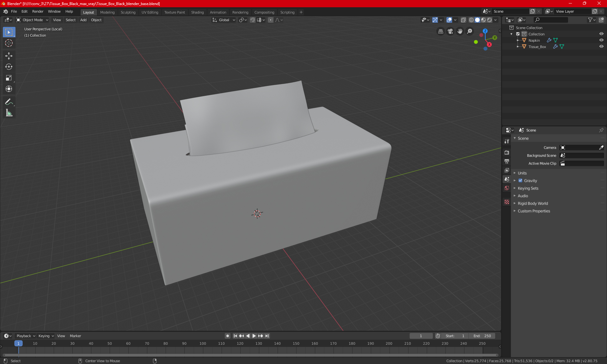Image resolution: width=607 pixels, height=364 pixels.
Task: Expand the Custom Properties panel
Action: click(534, 211)
